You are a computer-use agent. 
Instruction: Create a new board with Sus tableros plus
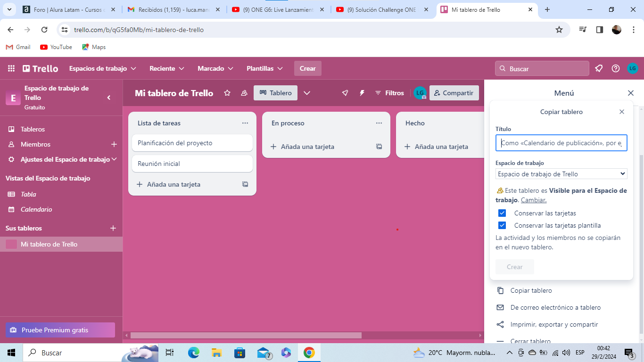click(113, 228)
